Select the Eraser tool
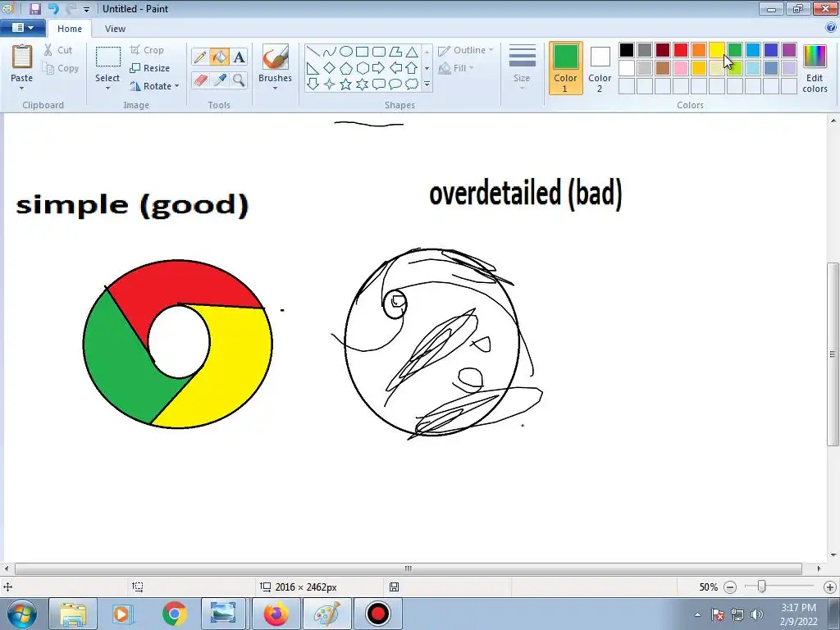The height and width of the screenshot is (630, 840). point(200,80)
